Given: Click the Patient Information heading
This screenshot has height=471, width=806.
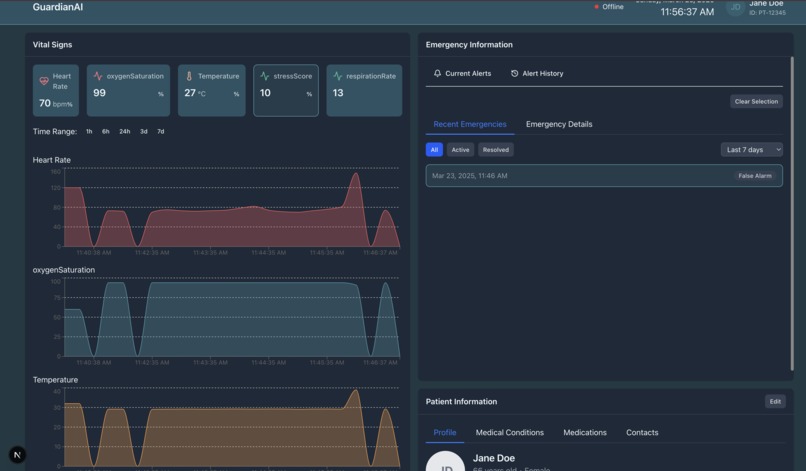Looking at the screenshot, I should tap(461, 402).
